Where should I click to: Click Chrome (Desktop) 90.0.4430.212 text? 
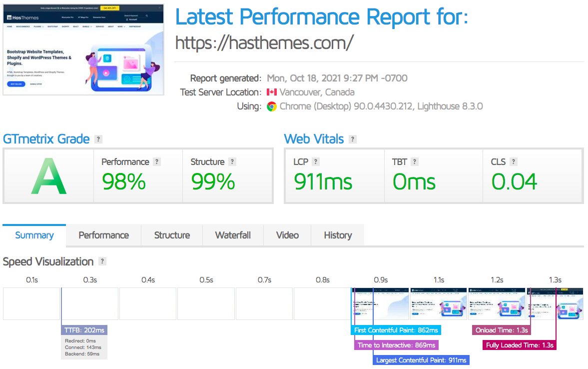tap(346, 106)
